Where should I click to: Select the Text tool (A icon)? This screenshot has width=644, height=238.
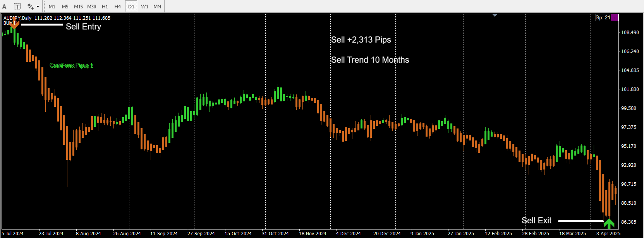click(x=5, y=7)
